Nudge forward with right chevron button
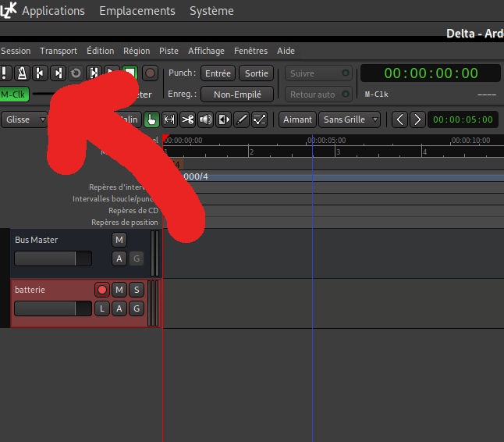This screenshot has height=442, width=504. (417, 119)
